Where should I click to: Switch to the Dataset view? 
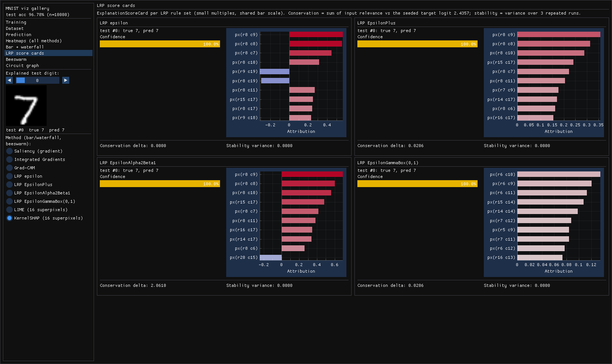click(48, 28)
